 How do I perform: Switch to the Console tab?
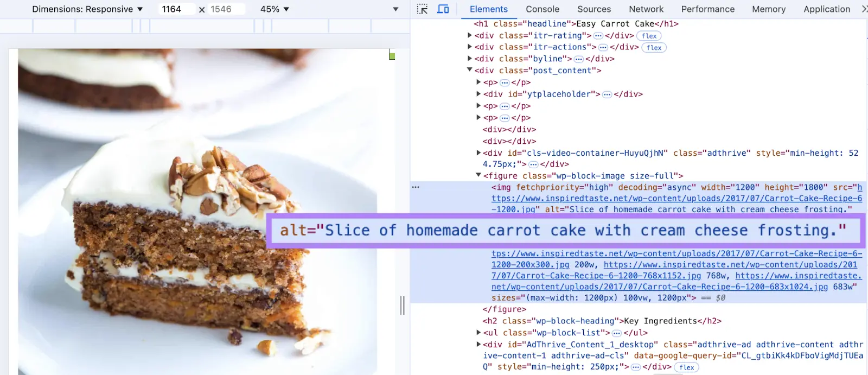[542, 9]
